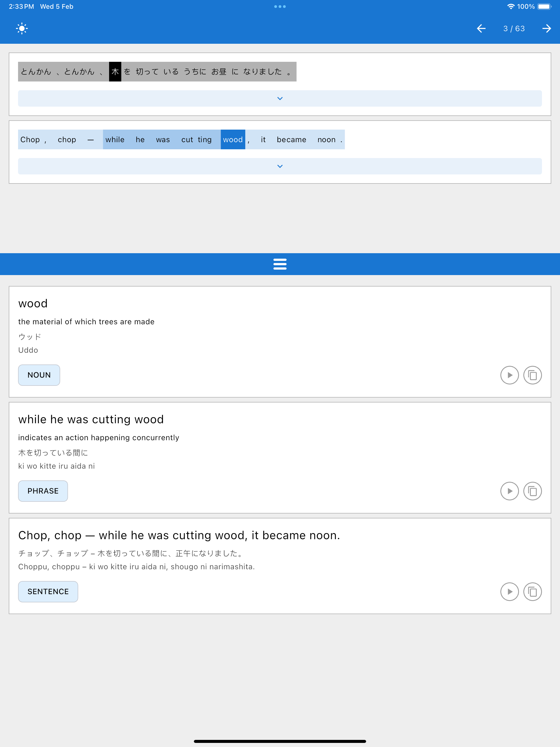Tap the SENTENCE tag button
Viewport: 560px width, 747px height.
[x=48, y=591]
